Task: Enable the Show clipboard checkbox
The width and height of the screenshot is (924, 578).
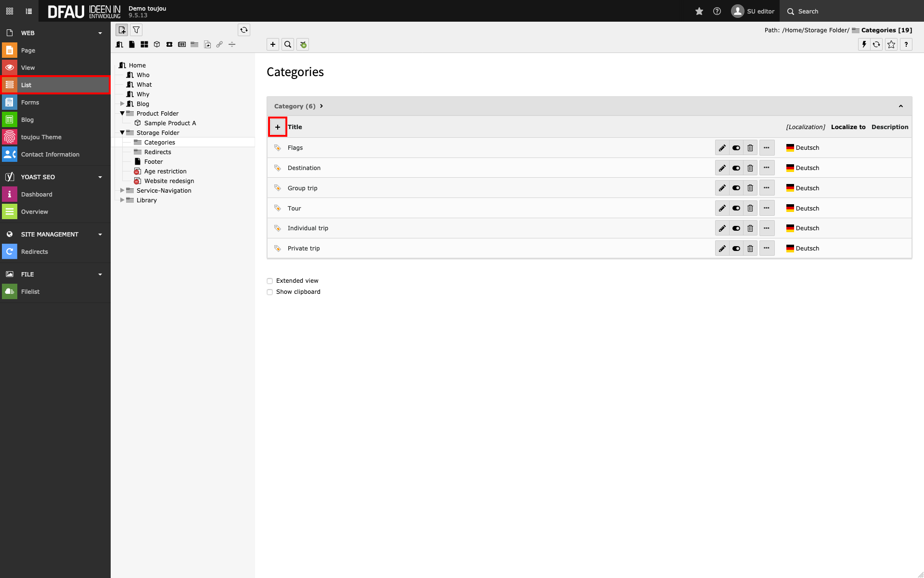Action: pyautogui.click(x=270, y=292)
